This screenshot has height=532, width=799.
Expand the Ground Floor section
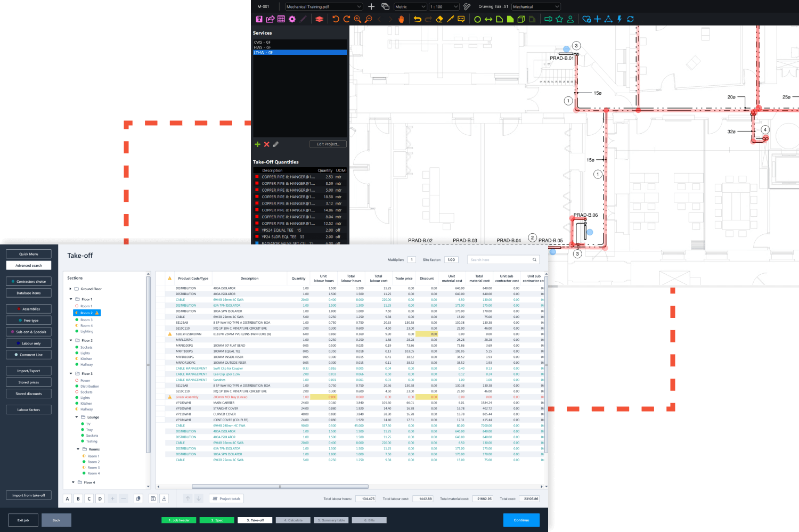(x=70, y=289)
